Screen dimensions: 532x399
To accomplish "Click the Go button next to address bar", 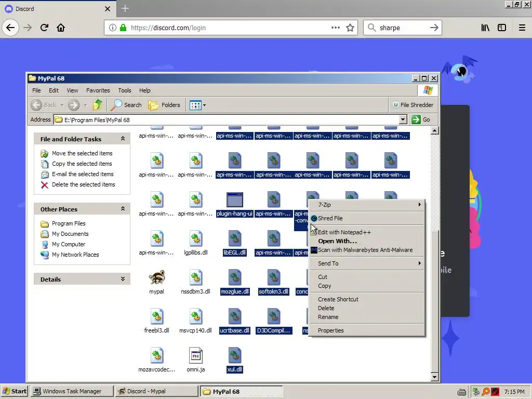I will [x=421, y=119].
